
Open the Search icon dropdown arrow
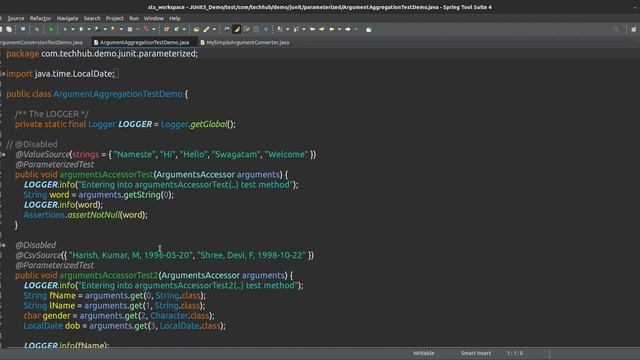click(x=214, y=29)
